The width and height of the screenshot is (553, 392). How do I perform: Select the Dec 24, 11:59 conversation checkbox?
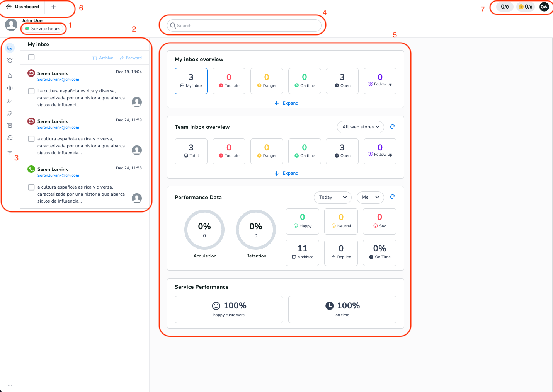coord(31,139)
